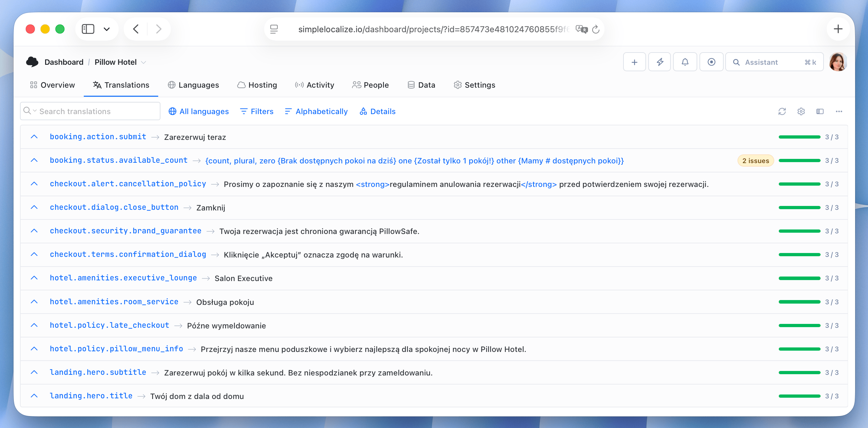868x428 pixels.
Task: Open the project Settings tab
Action: [474, 85]
